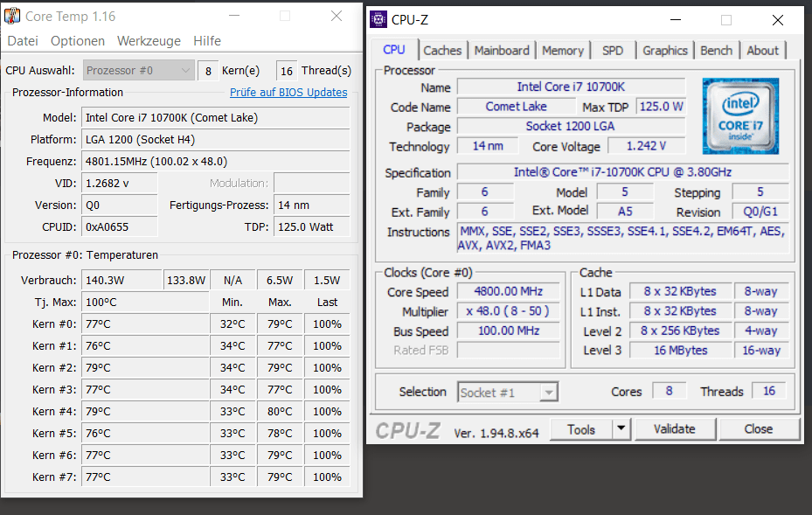The image size is (812, 515).
Task: Open the Hilfe menu in Core Temp
Action: pos(207,41)
